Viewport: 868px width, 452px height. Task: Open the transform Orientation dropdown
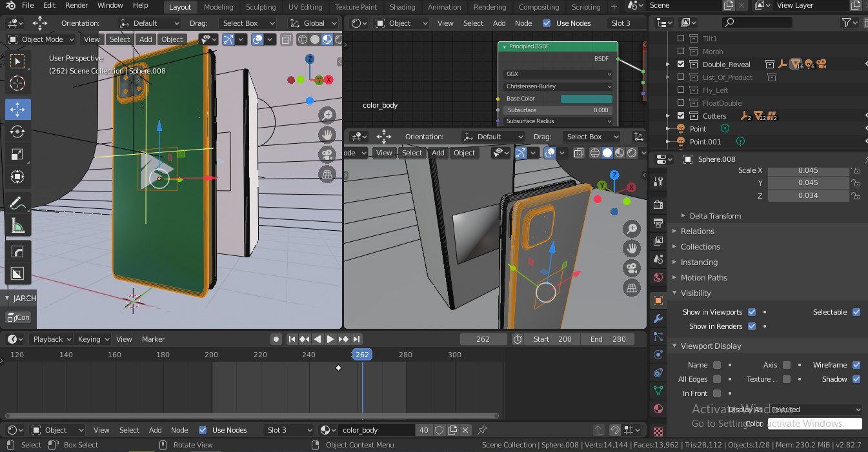point(148,23)
